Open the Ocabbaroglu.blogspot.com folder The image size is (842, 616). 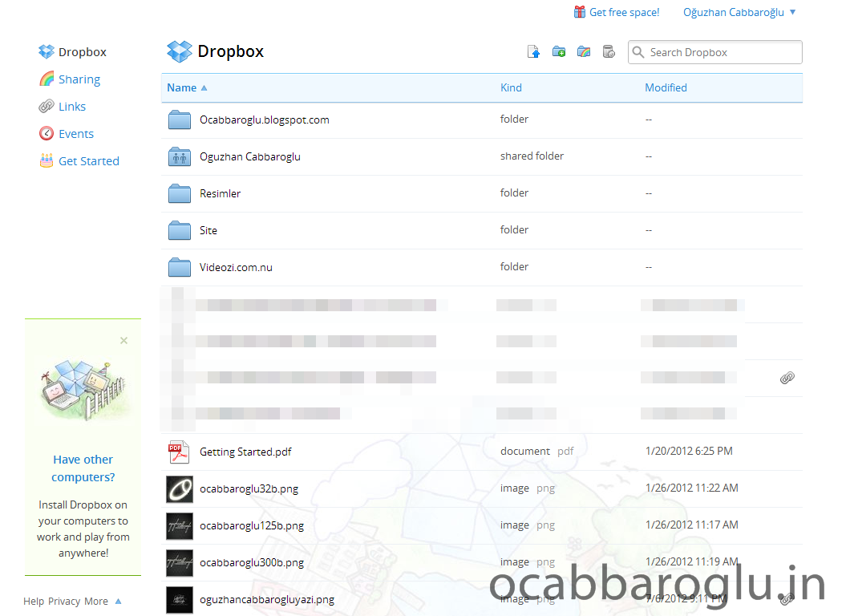click(x=264, y=120)
